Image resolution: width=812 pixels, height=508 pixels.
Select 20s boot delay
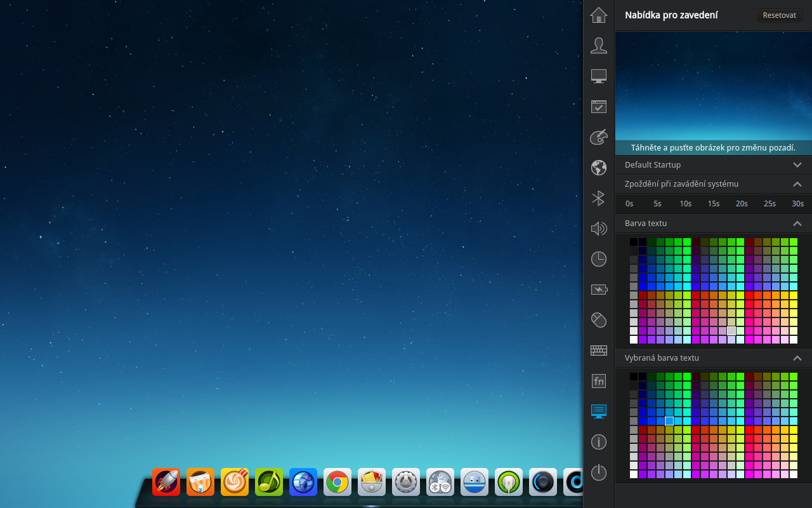[741, 203]
